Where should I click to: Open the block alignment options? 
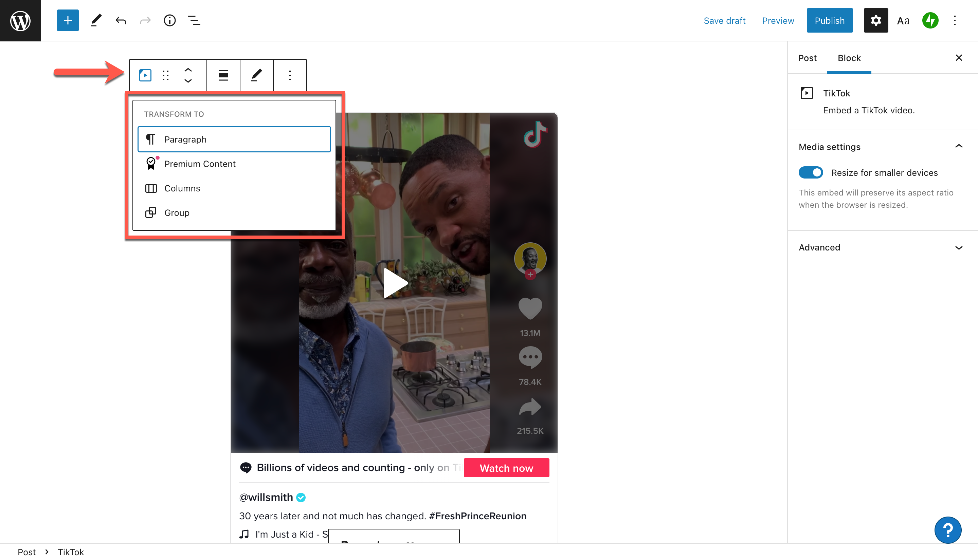click(223, 75)
